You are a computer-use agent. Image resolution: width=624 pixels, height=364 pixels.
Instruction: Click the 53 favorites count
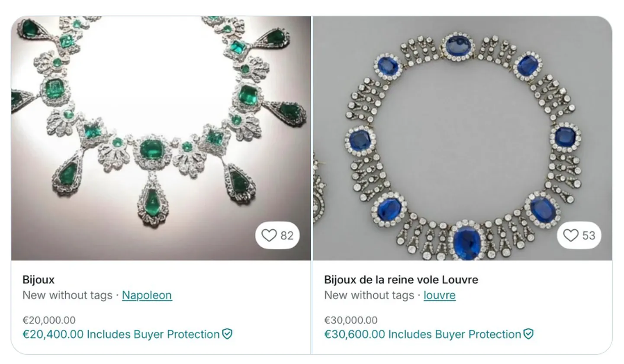click(589, 235)
